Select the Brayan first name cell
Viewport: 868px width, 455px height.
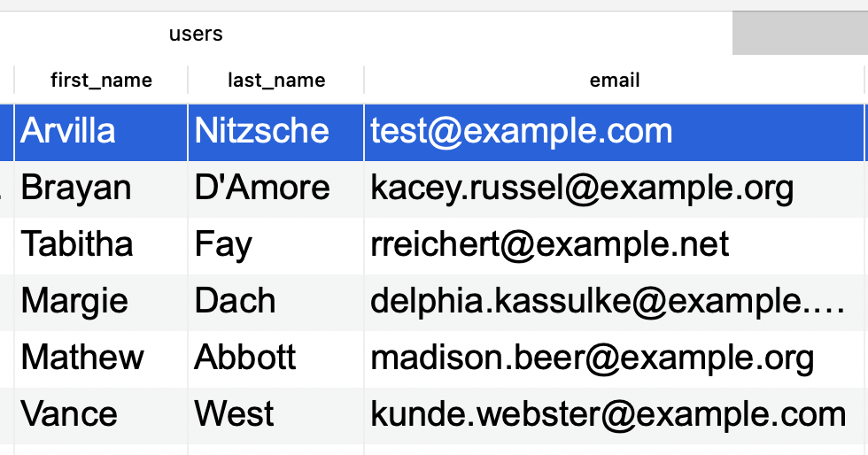pos(101,189)
